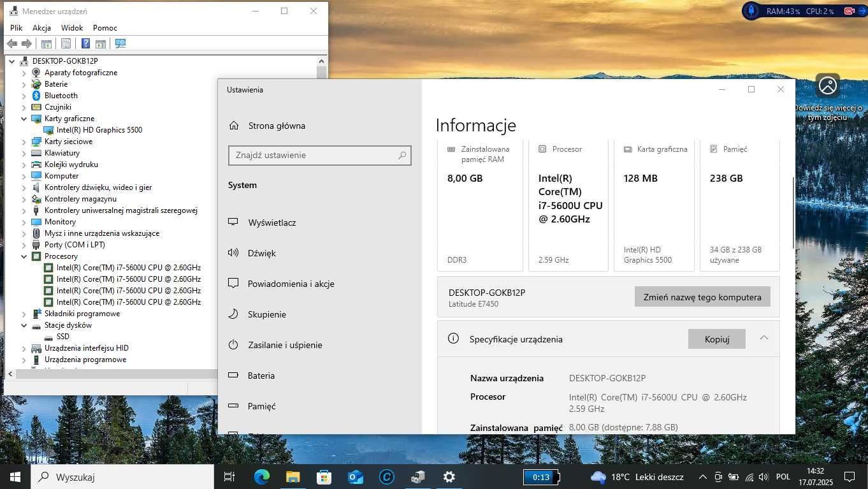Select the SSD entry under Stacje dysków
Viewport: 868px width, 489px height.
pyautogui.click(x=62, y=337)
